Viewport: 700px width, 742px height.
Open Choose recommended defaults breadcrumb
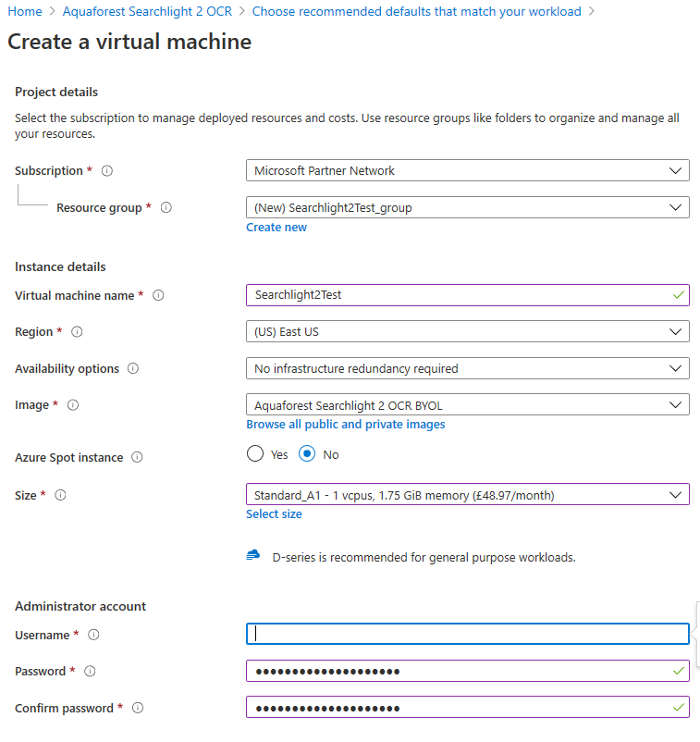point(417,11)
